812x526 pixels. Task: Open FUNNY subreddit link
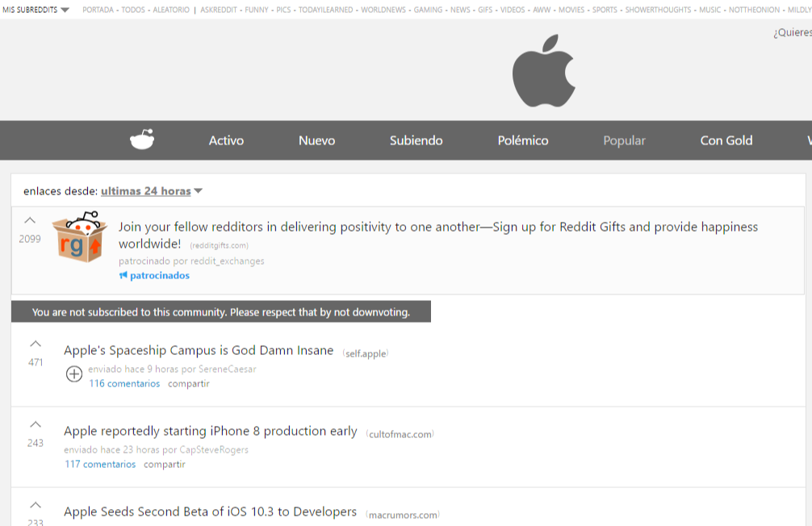click(257, 10)
